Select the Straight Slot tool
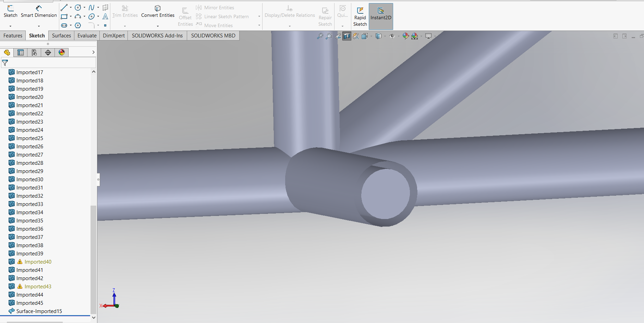Screen dimensions: 644x323 [64, 25]
